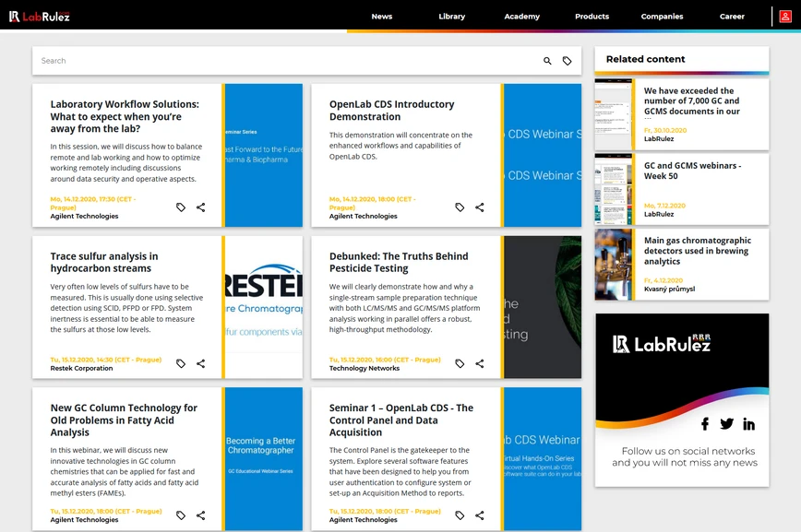Open the Career menu
The width and height of the screenshot is (801, 532).
pos(732,17)
